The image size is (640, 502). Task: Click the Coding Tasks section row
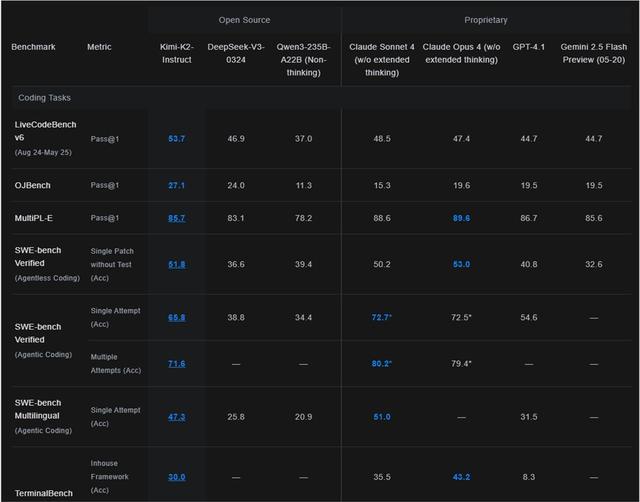pos(45,98)
